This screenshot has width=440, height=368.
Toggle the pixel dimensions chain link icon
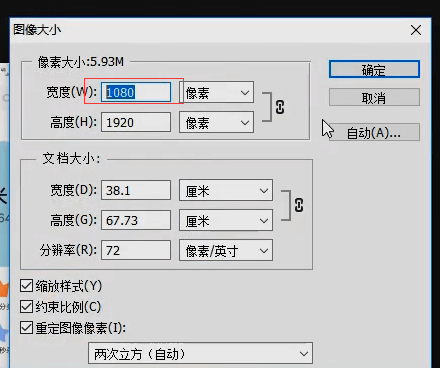point(280,107)
